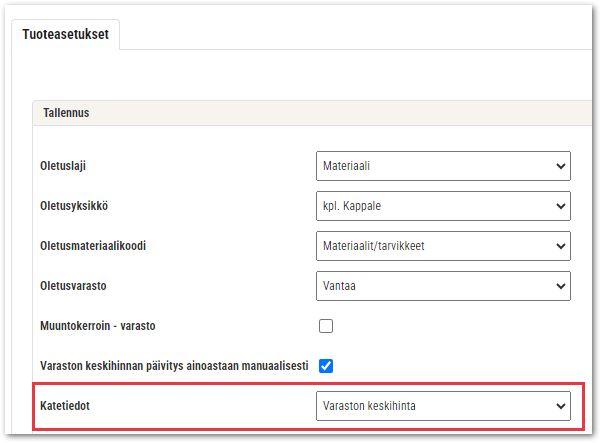Viewport: 601px width, 443px height.
Task: Click the chevron arrow of Oletusmateriaalikoodi dropdown
Action: point(560,246)
